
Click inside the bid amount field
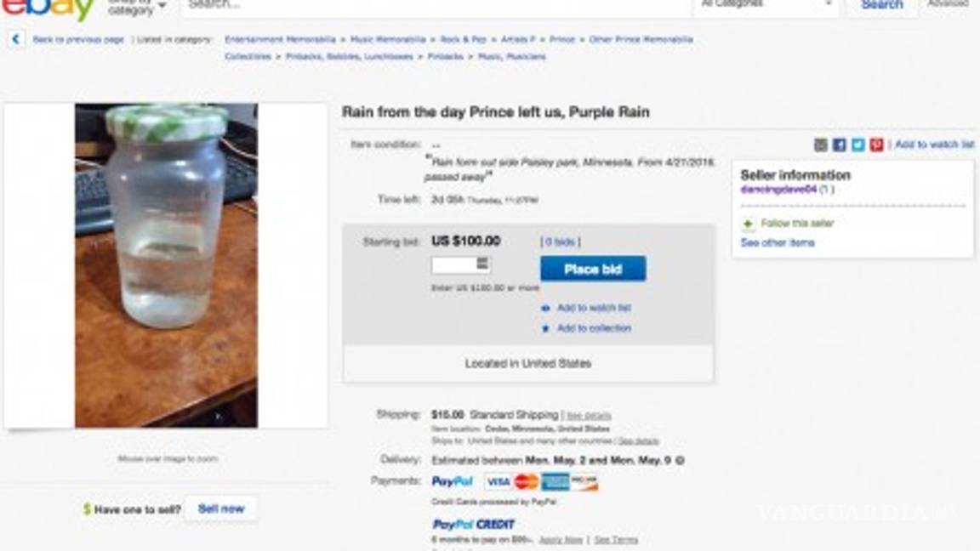point(452,264)
